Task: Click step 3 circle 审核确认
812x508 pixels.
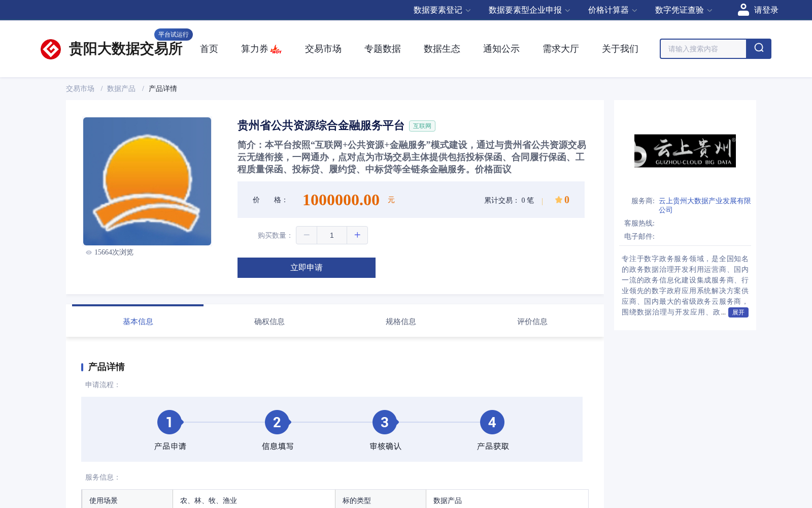Action: (x=385, y=422)
